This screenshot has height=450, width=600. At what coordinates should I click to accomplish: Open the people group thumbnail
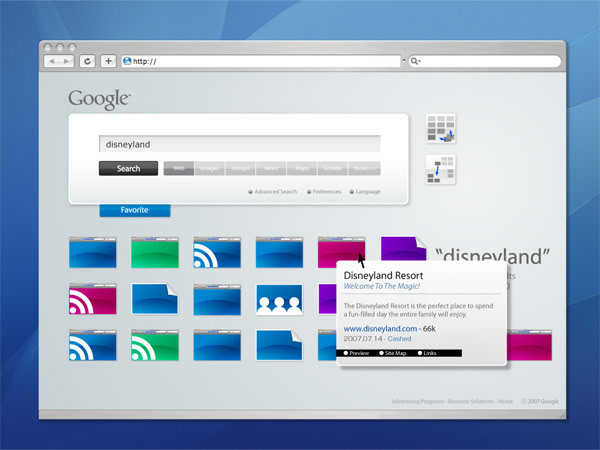click(279, 299)
